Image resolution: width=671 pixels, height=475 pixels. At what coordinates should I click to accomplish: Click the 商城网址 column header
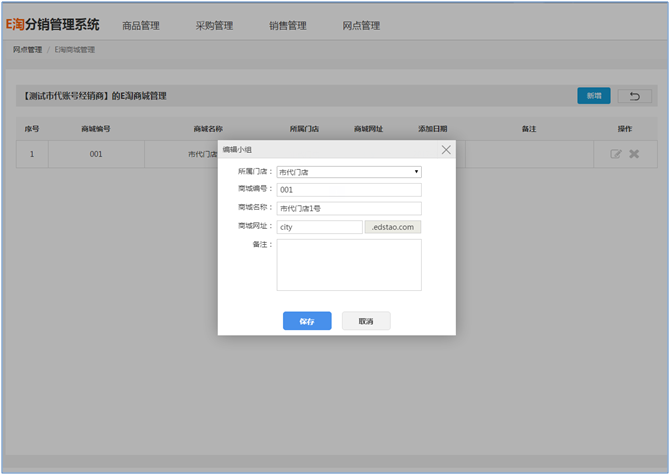coord(368,129)
